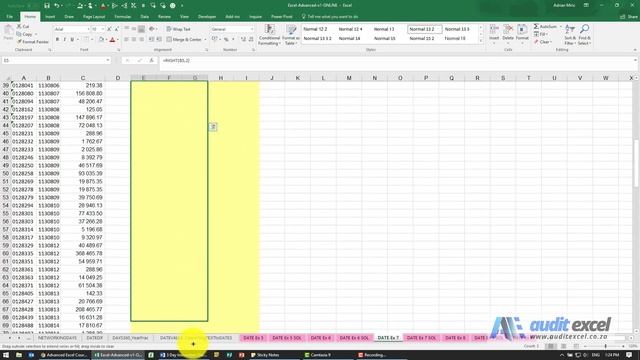Click the AutoFill Options icon beside selection

213,127
